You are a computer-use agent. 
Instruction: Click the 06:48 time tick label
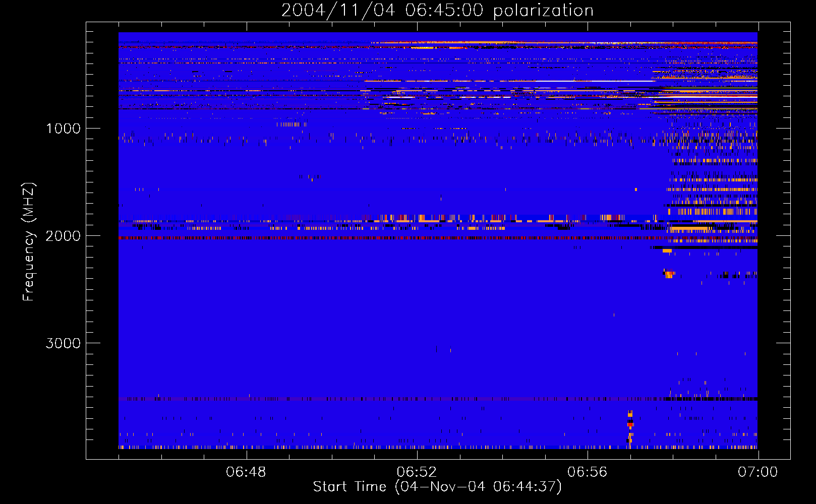tap(246, 472)
